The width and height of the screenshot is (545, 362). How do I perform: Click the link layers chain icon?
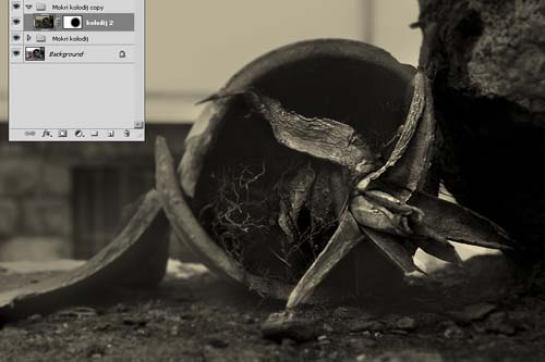[x=30, y=134]
